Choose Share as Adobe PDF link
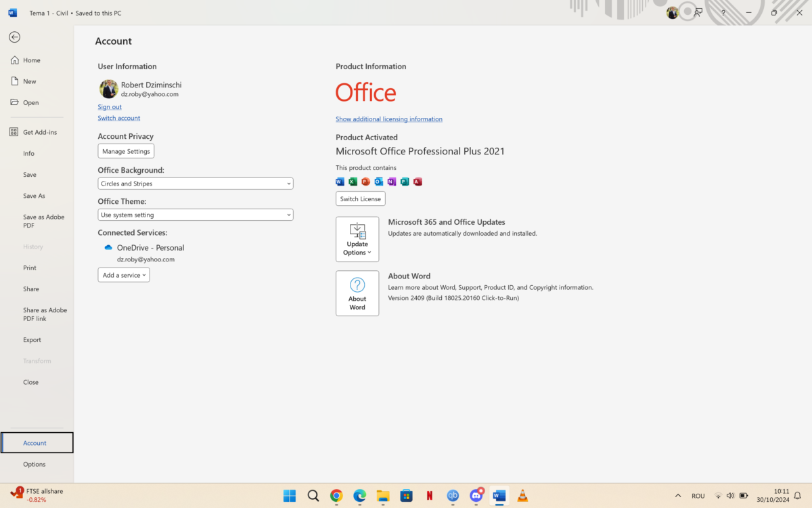The height and width of the screenshot is (508, 812). click(x=37, y=314)
